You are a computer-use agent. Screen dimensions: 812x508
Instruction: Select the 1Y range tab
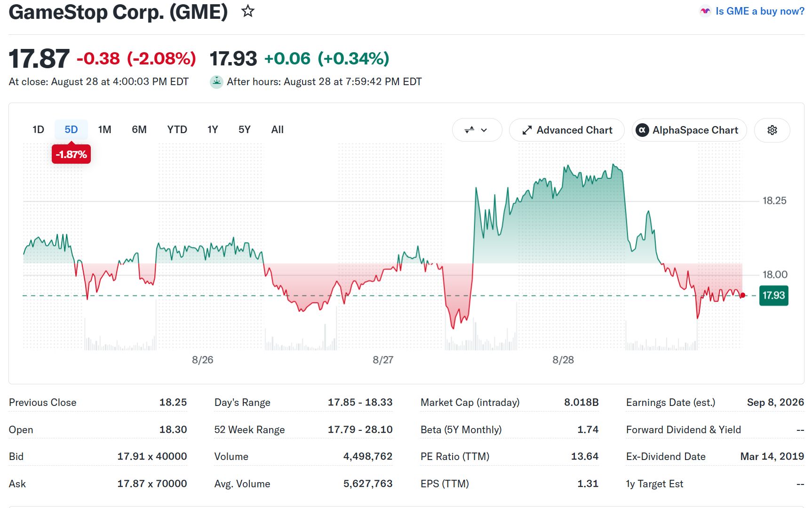click(213, 129)
